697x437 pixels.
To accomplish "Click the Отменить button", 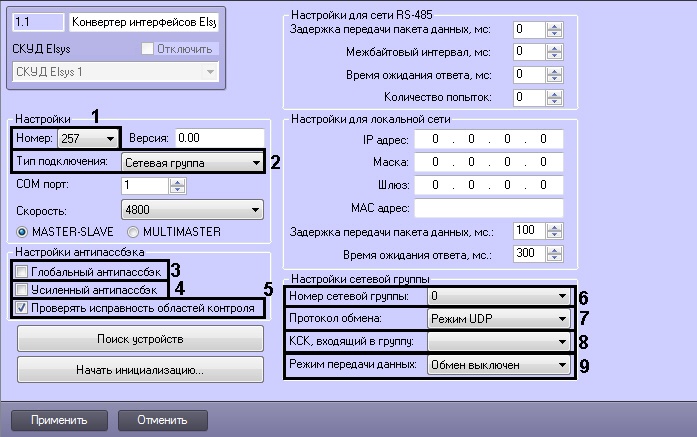I will coord(164,419).
